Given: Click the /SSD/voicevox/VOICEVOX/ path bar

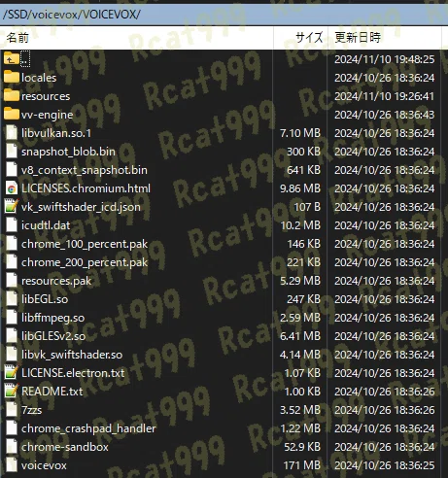Looking at the screenshot, I should pos(224,15).
